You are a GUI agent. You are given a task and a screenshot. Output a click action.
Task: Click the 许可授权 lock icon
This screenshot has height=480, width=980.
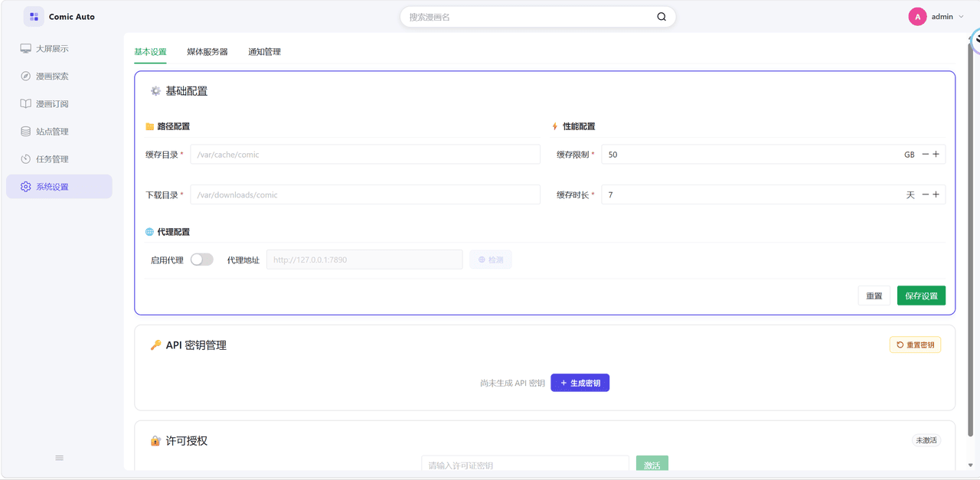click(x=155, y=441)
